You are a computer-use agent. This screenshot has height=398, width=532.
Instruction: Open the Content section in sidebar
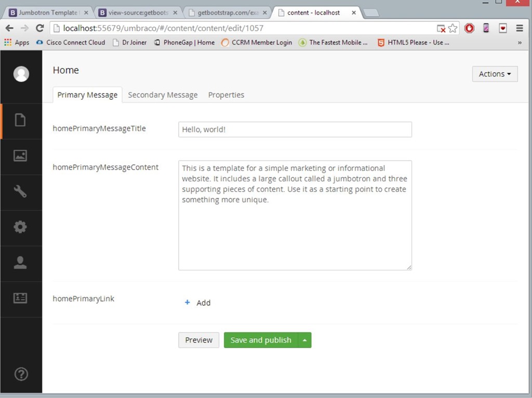click(20, 120)
